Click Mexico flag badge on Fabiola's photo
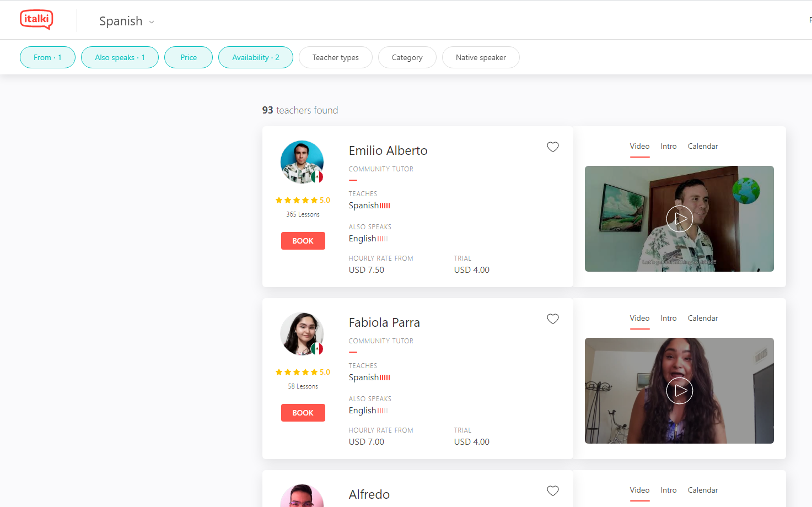Image resolution: width=812 pixels, height=507 pixels. 317,349
